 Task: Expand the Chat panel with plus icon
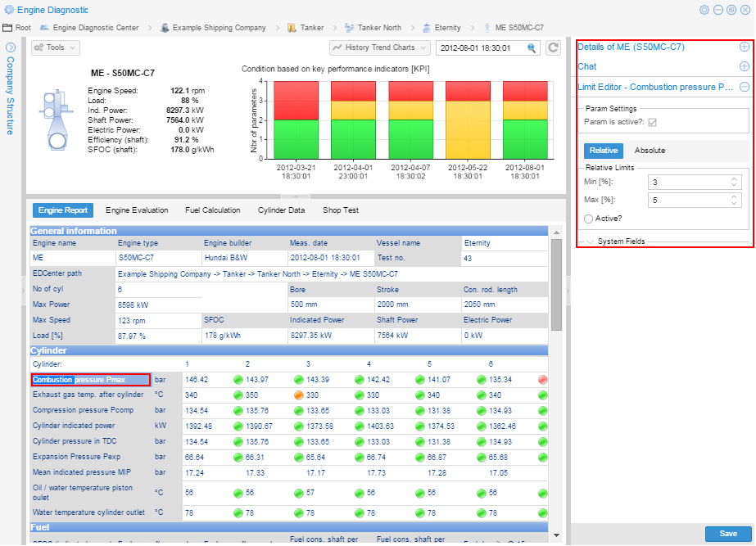pos(744,66)
